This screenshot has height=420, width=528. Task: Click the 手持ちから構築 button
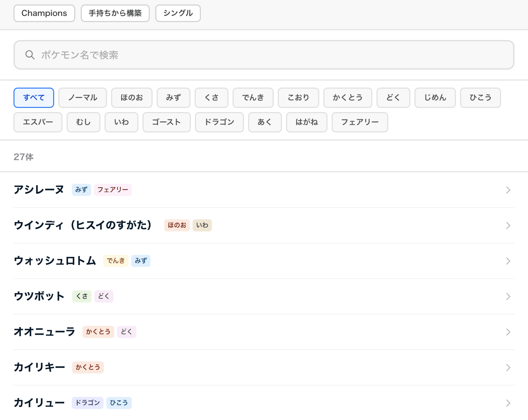pyautogui.click(x=115, y=13)
